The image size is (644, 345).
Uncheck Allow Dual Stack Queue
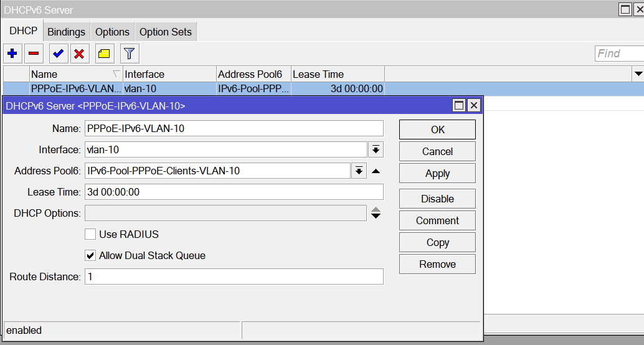coord(90,256)
